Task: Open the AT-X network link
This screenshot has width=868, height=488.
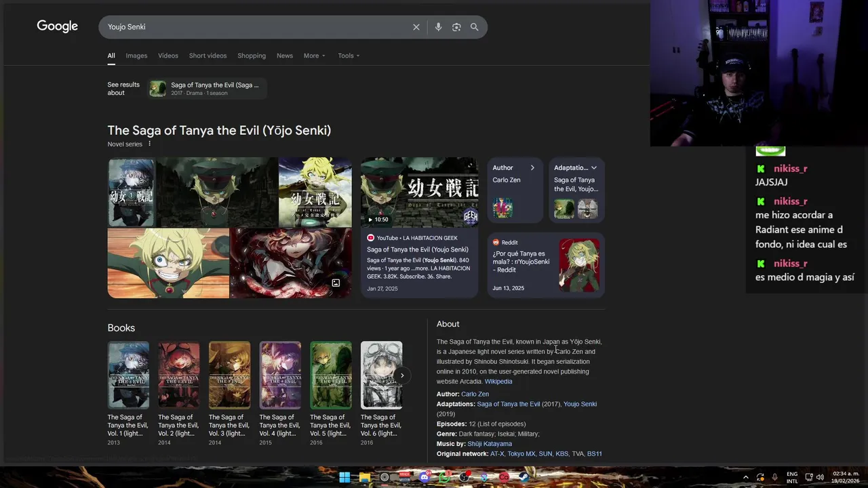Action: tap(497, 454)
